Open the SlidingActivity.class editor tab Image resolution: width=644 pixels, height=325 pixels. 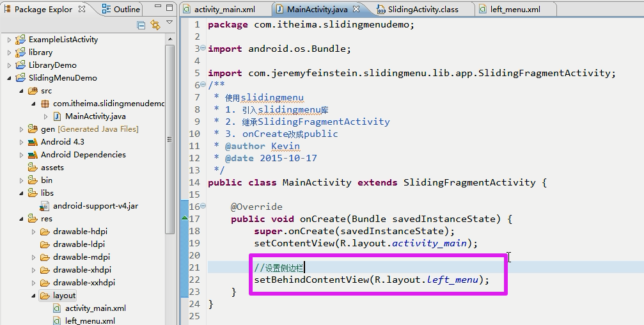coord(423,10)
